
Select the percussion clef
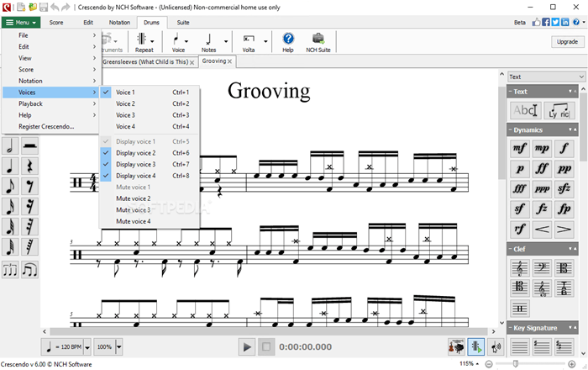coord(520,309)
